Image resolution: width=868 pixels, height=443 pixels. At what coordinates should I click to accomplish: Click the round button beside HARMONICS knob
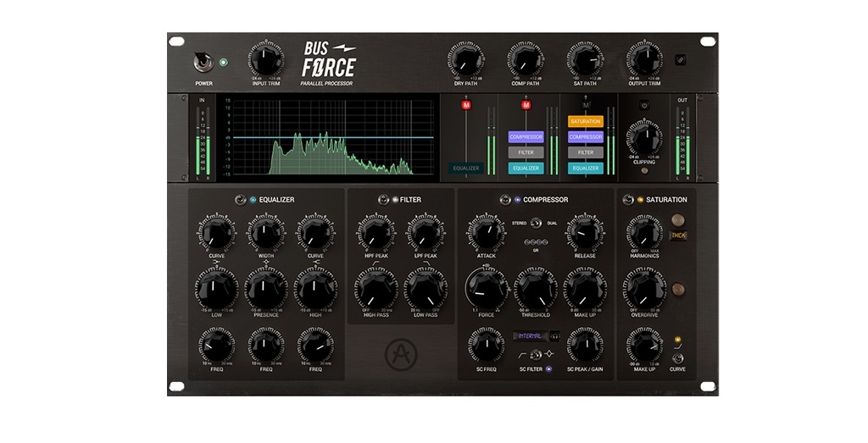pyautogui.click(x=677, y=220)
